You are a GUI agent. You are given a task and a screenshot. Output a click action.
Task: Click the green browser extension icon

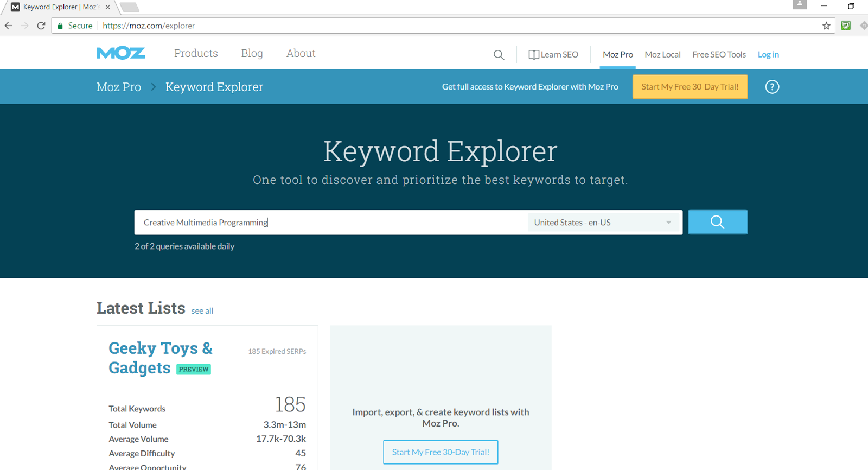point(846,26)
